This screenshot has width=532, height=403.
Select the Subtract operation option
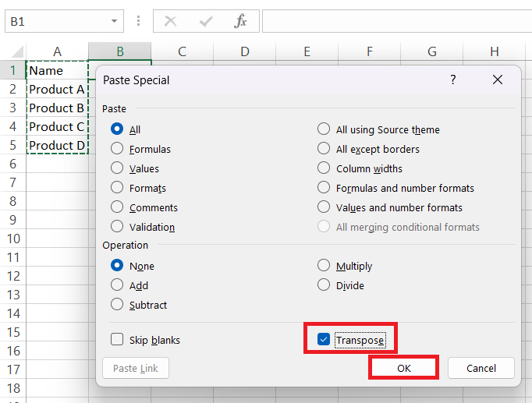coord(139,305)
